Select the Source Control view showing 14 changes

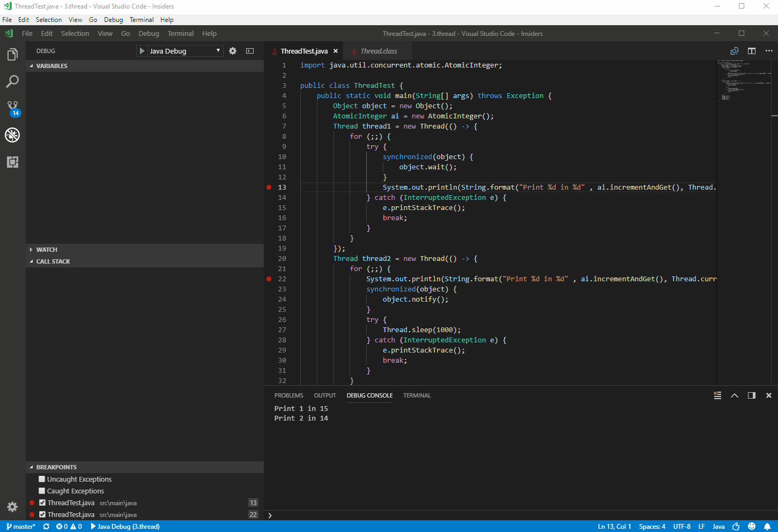click(12, 108)
